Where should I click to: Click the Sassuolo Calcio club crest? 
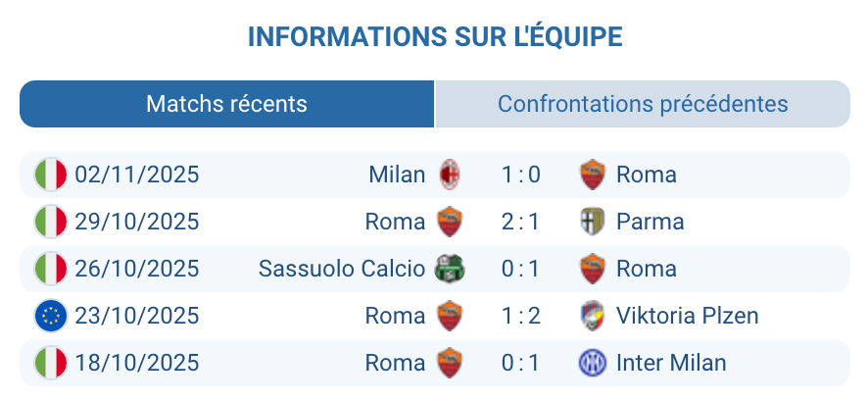click(450, 269)
